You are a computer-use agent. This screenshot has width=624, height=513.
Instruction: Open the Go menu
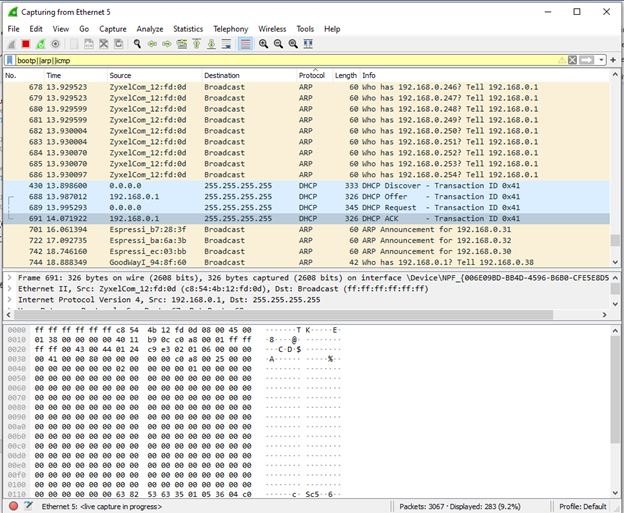(x=84, y=29)
